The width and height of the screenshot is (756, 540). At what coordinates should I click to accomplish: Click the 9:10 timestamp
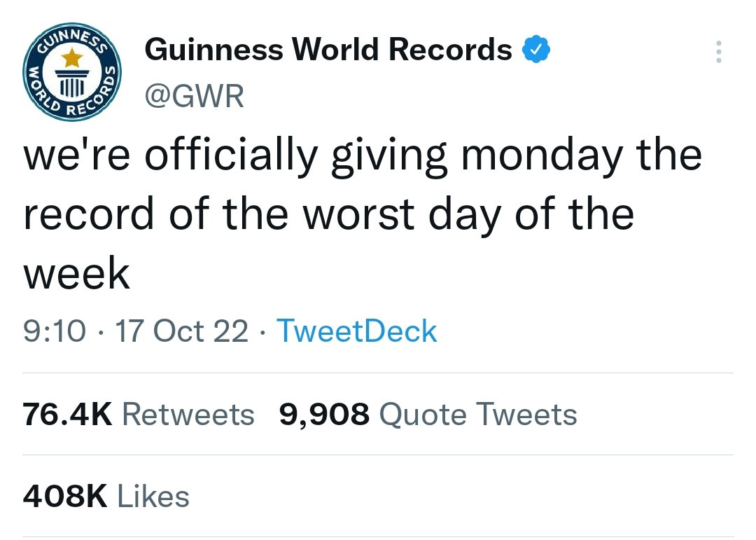coord(55,331)
